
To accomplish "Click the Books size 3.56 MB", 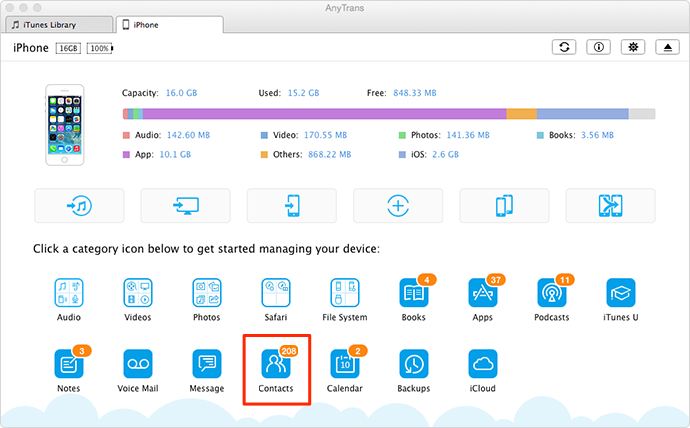I will pyautogui.click(x=598, y=135).
